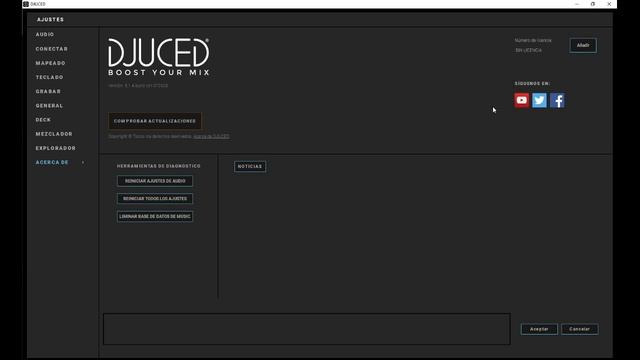Close the DJUCED window
The image size is (640, 360).
[x=609, y=4]
